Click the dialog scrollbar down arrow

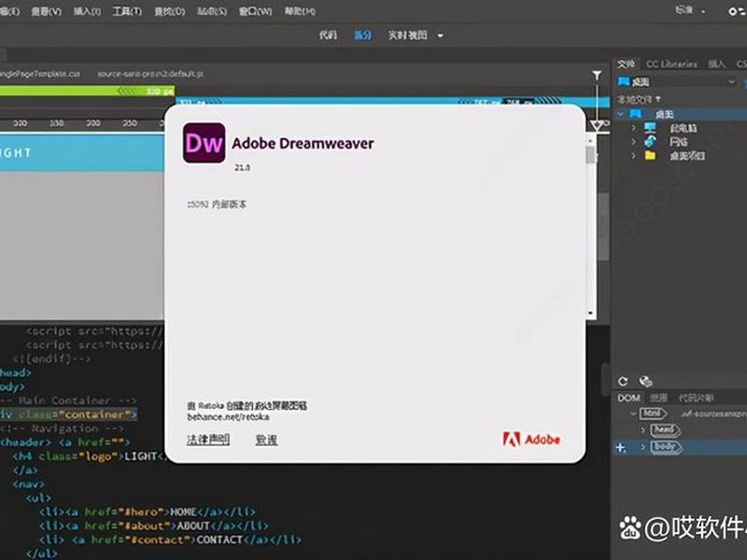tap(591, 314)
